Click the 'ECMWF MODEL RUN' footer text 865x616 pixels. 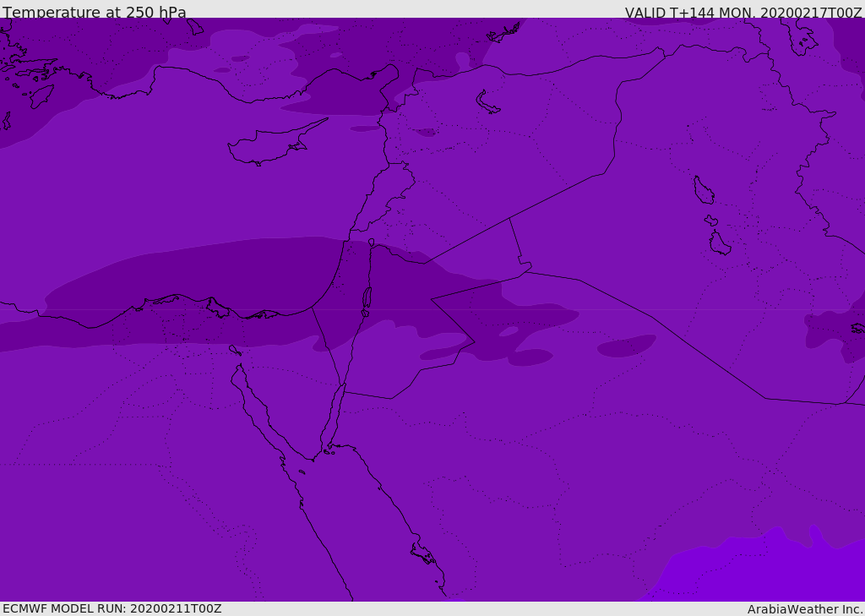pos(112,608)
